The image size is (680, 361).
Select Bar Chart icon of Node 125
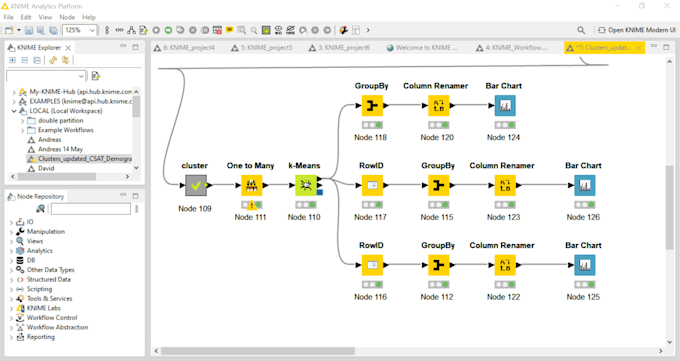click(x=585, y=265)
